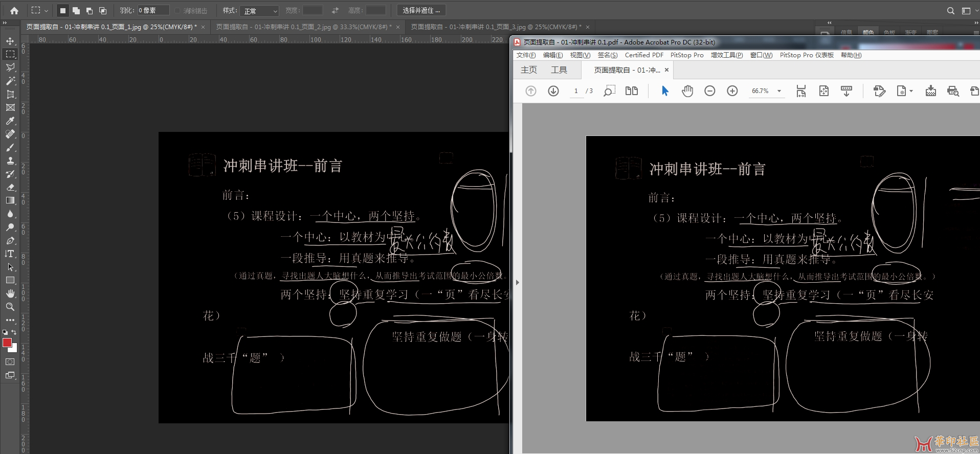This screenshot has height=454, width=980.
Task: Activate the Clone Stamp tool
Action: (x=10, y=161)
